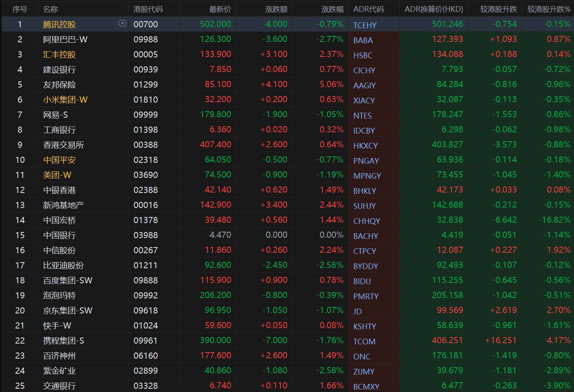Click the 港股代码 column header
The height and width of the screenshot is (392, 574).
148,9
